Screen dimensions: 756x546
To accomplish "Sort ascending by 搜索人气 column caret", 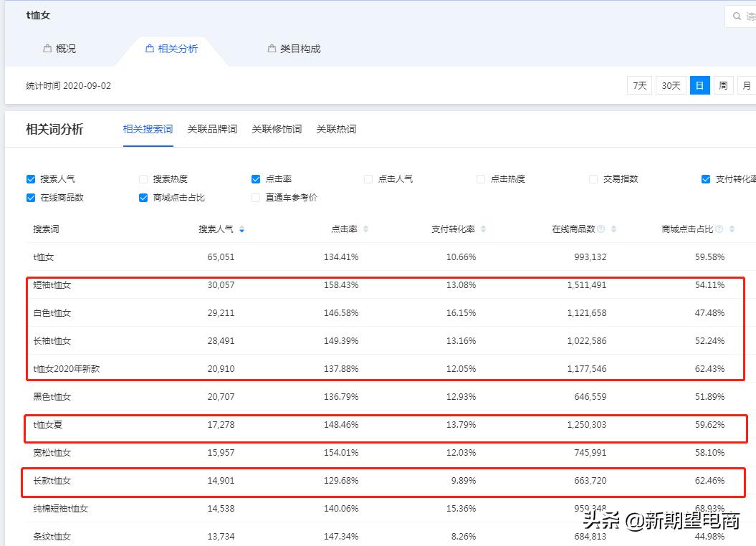I will [242, 227].
